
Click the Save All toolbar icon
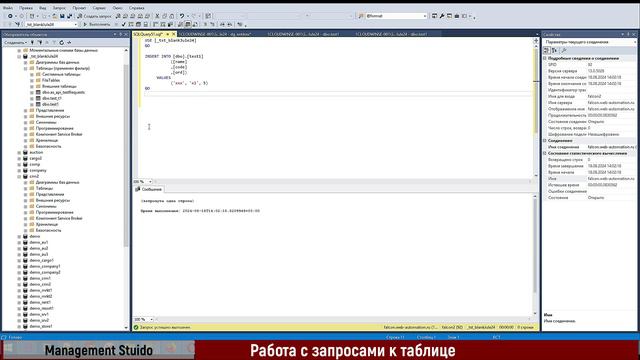coord(69,16)
